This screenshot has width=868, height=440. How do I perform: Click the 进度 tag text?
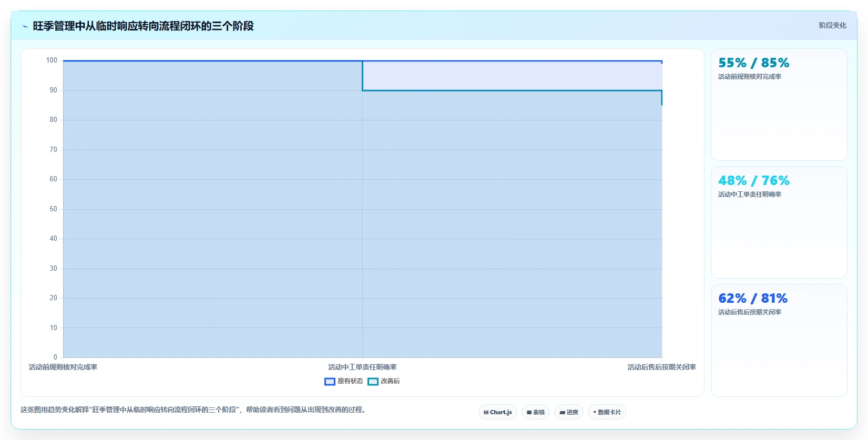(x=573, y=412)
